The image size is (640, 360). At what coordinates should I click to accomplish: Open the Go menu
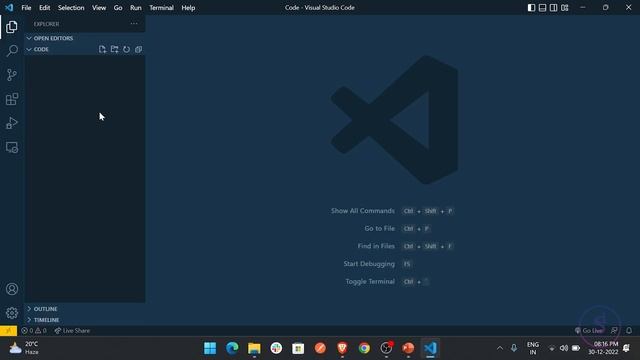pos(118,8)
